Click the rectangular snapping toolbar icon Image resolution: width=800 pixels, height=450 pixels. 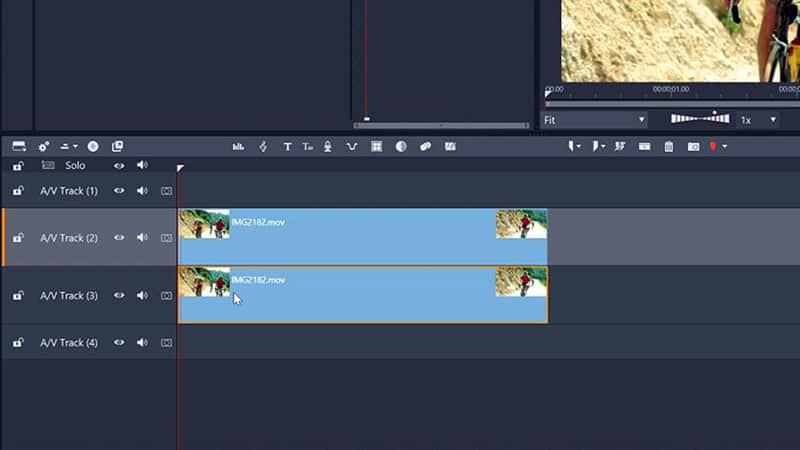click(x=644, y=146)
